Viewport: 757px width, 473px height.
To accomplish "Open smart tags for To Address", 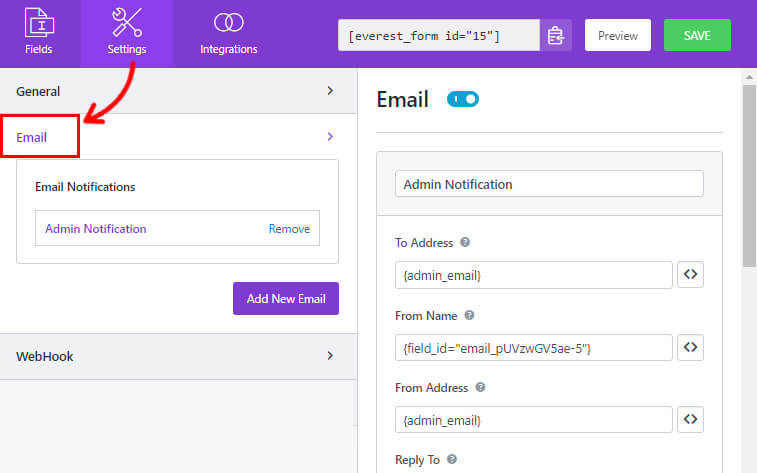I will coord(690,275).
